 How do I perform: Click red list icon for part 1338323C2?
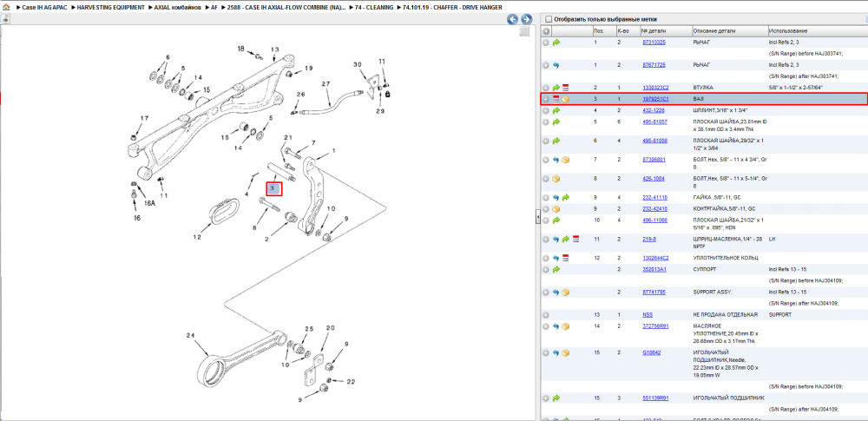(566, 88)
